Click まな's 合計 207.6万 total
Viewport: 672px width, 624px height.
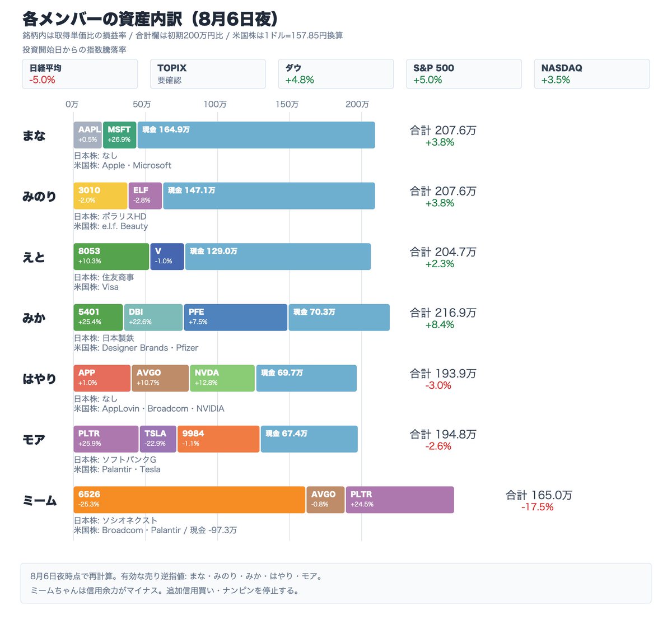[443, 131]
